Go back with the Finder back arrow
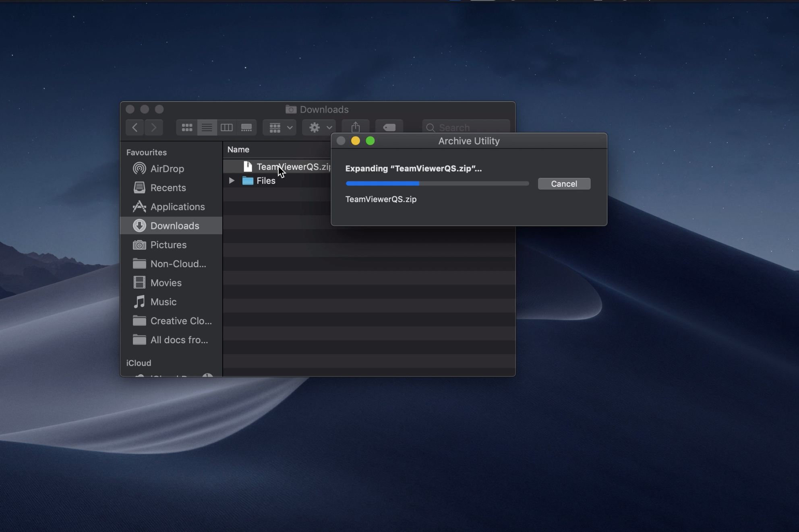Screen dimensions: 799x532 tap(135, 128)
